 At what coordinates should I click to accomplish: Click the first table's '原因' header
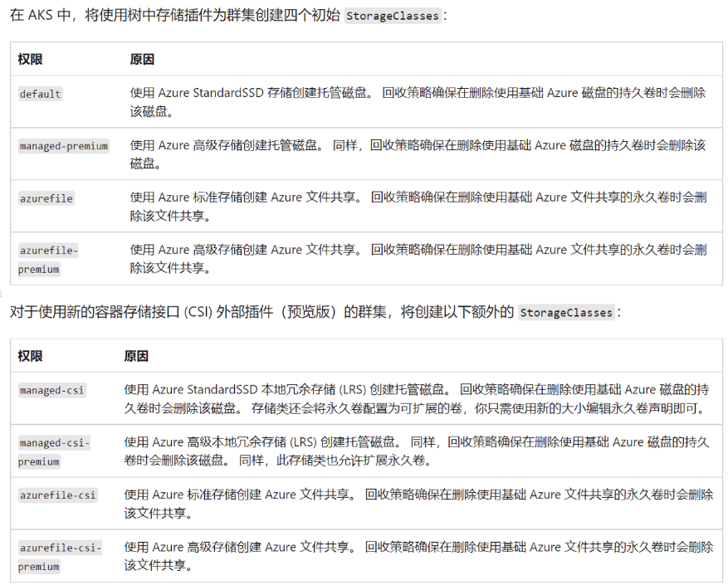point(142,60)
